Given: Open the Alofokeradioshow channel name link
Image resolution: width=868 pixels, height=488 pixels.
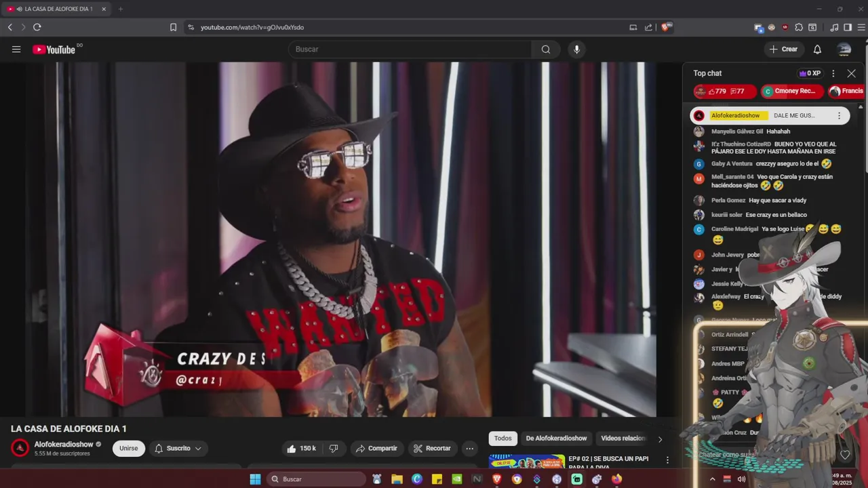Looking at the screenshot, I should coord(64,445).
